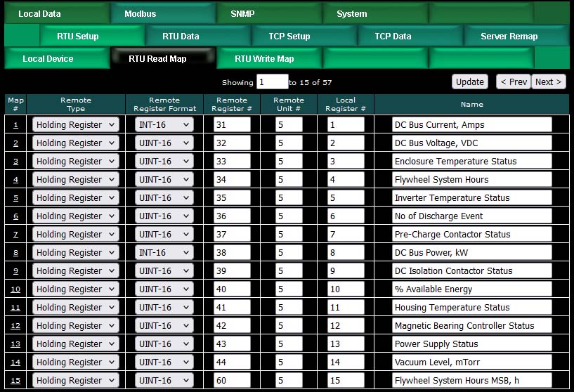
Task: Select the TCP Setup tab
Action: pos(289,36)
